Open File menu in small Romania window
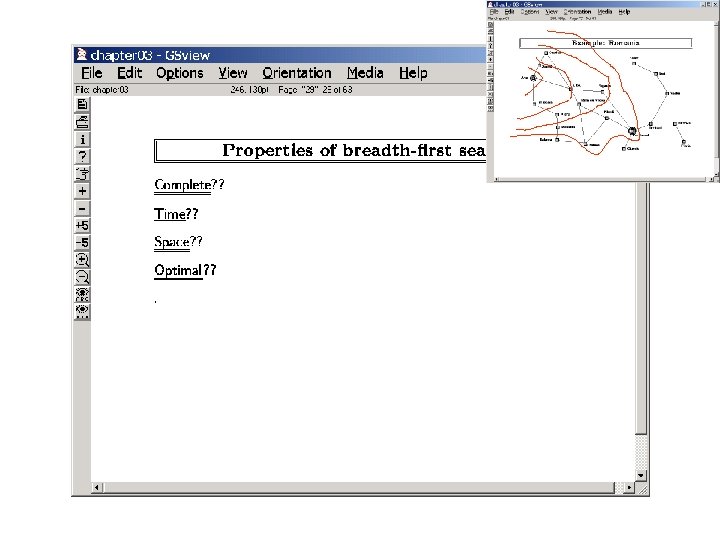720x540 pixels. coord(494,12)
